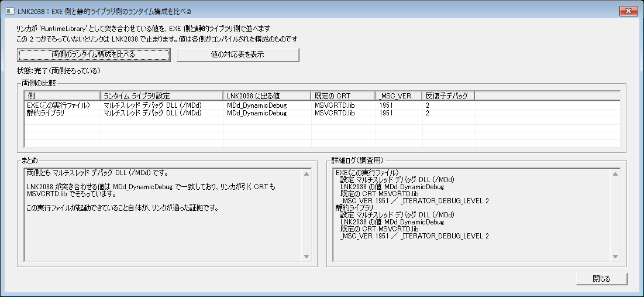Image resolution: width=644 pixels, height=297 pixels.
Task: Click MSVCRTD.lib in EXE row
Action: (x=335, y=105)
